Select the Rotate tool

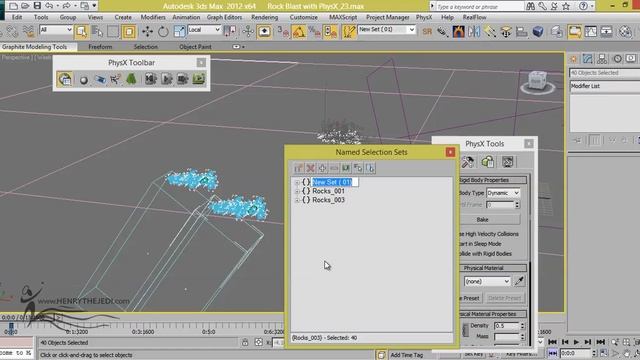[x=163, y=31]
